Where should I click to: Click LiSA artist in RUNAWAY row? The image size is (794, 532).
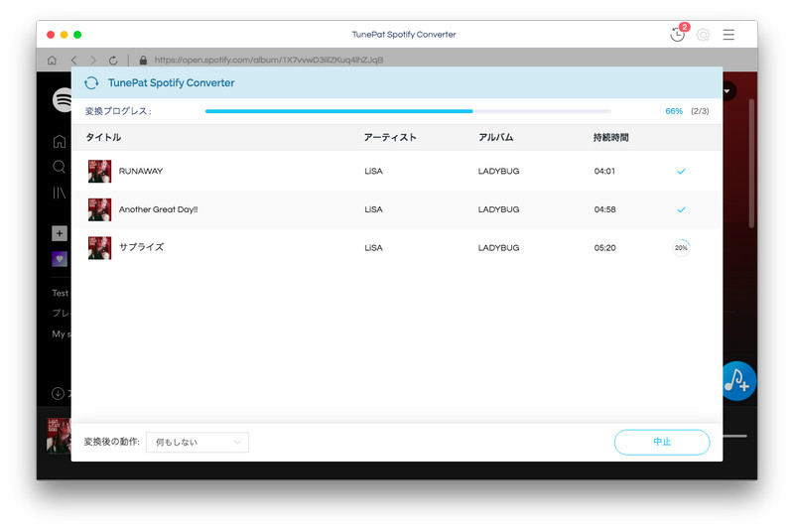[374, 171]
